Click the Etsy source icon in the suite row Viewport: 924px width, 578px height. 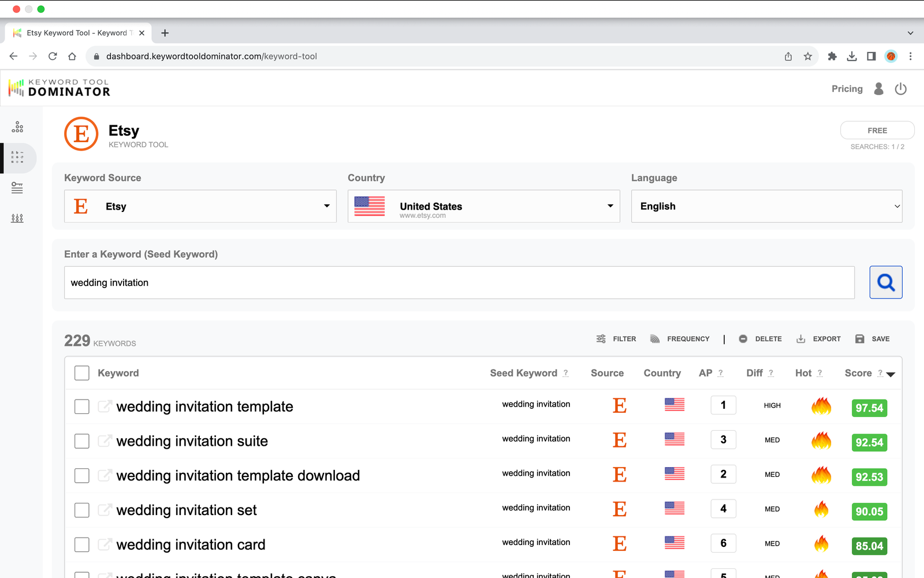[620, 440]
